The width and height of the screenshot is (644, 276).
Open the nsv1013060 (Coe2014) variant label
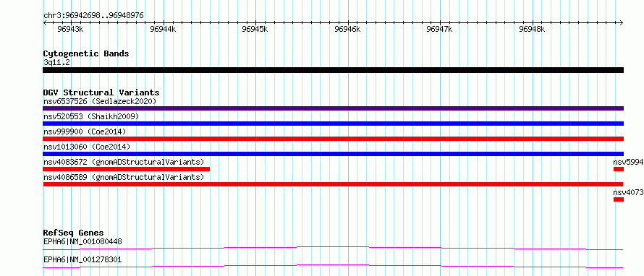tap(87, 147)
